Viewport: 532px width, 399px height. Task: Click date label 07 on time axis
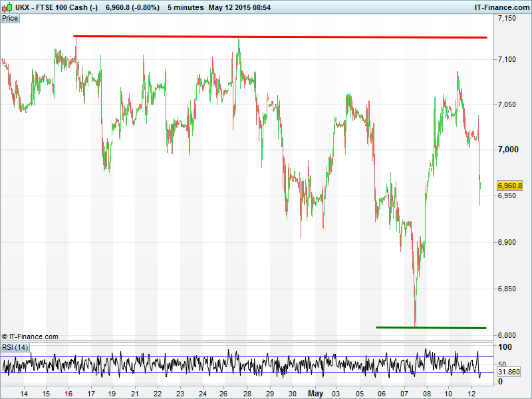[404, 394]
